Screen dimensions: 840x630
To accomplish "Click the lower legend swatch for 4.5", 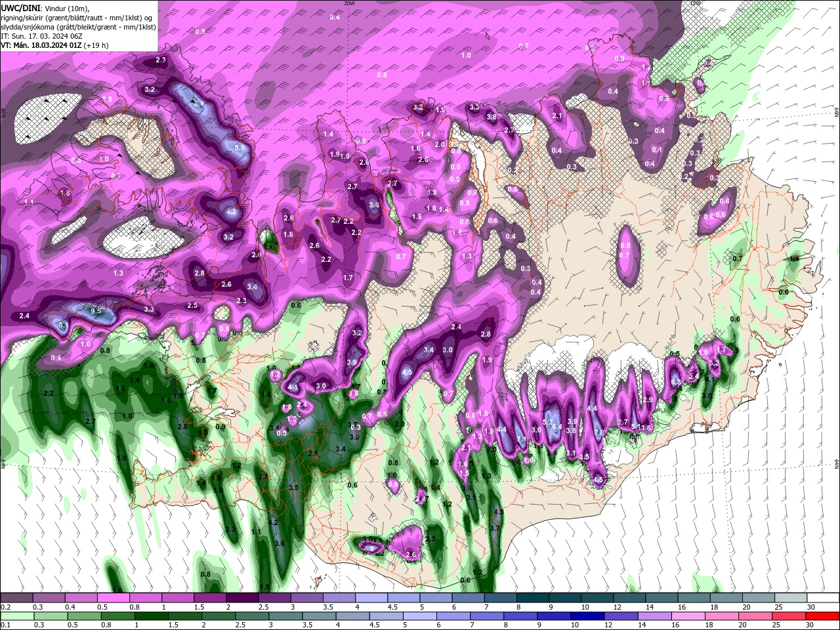I will [x=387, y=616].
